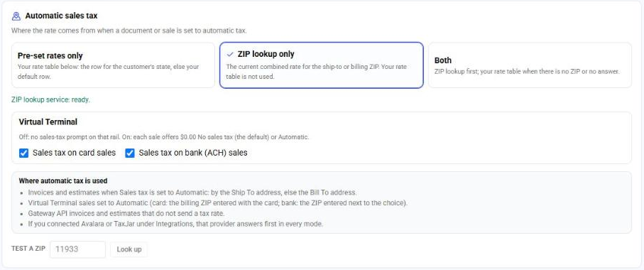644x270 pixels.
Task: Select the Pre-set rates only option
Action: pyautogui.click(x=113, y=65)
